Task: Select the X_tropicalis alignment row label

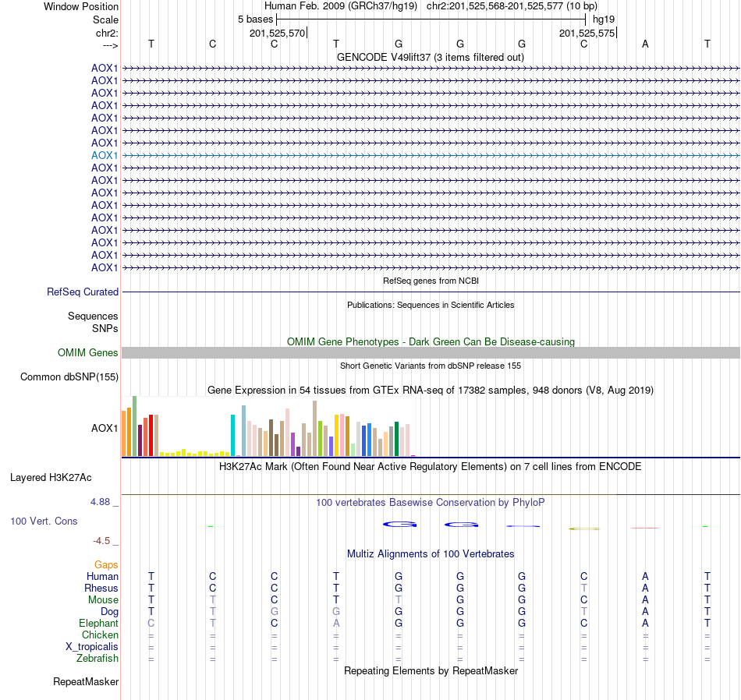Action: [x=92, y=647]
